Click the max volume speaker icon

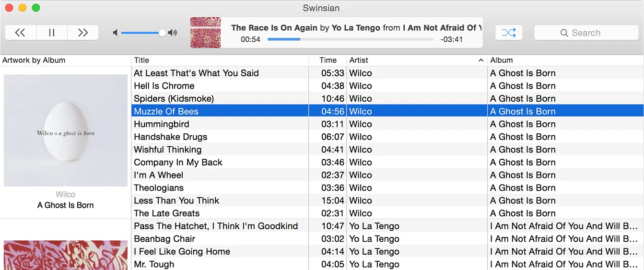tap(173, 33)
